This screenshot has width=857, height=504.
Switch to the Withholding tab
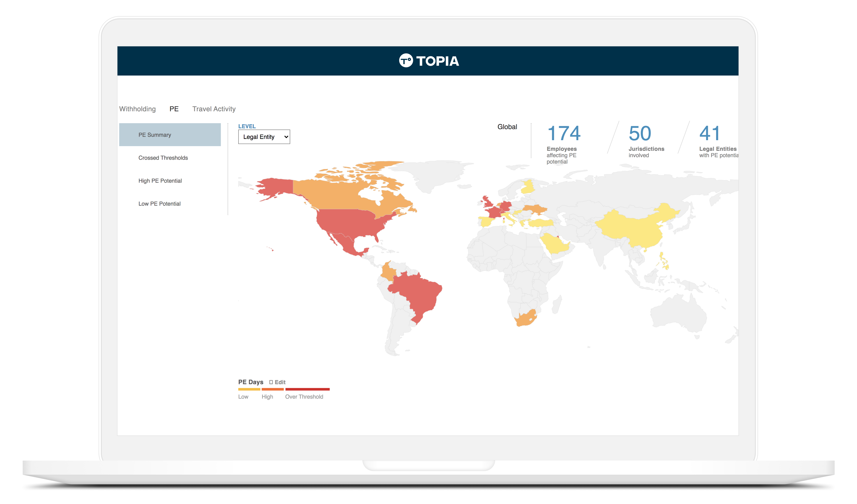coord(137,109)
